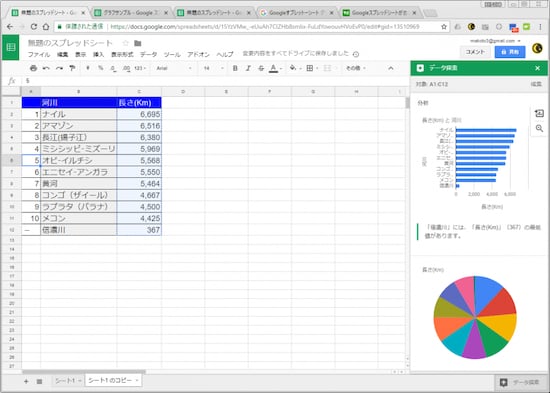Open the ツール menu
Image resolution: width=550 pixels, height=393 pixels.
(172, 54)
